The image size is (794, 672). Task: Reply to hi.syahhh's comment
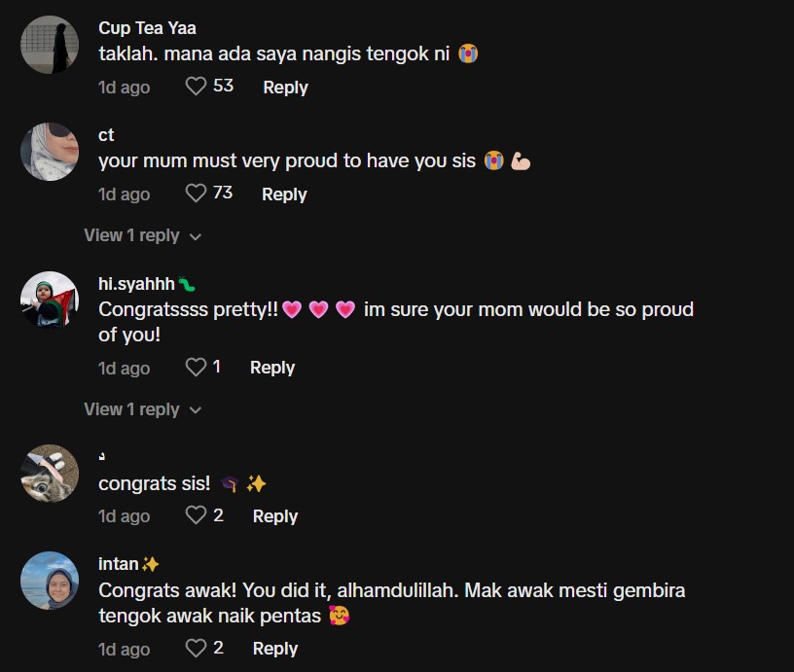tap(272, 368)
